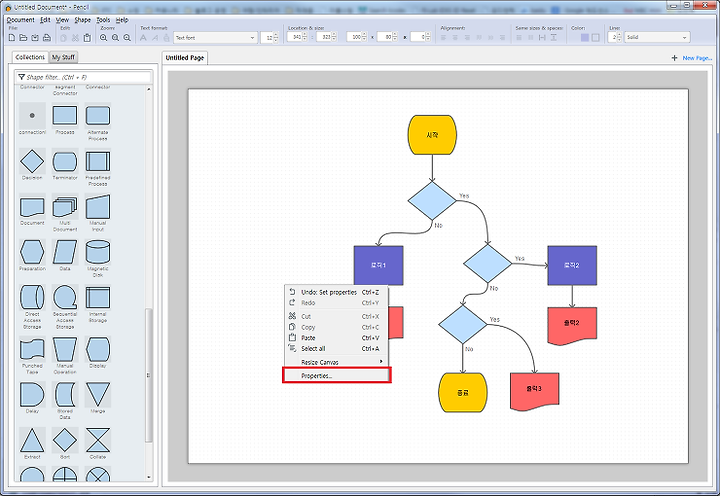This screenshot has width=720, height=496.
Task: Select the Preparation hexagon shape
Action: [x=32, y=252]
